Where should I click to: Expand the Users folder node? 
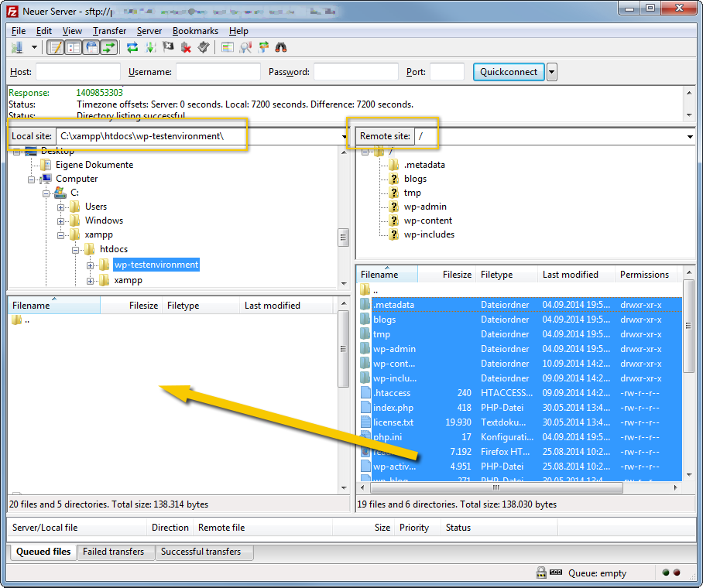coord(60,207)
